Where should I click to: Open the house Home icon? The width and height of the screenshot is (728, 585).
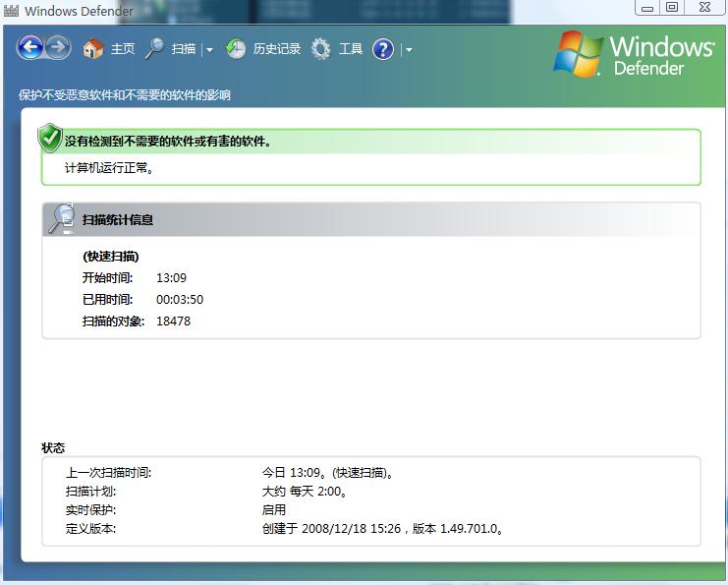click(93, 49)
